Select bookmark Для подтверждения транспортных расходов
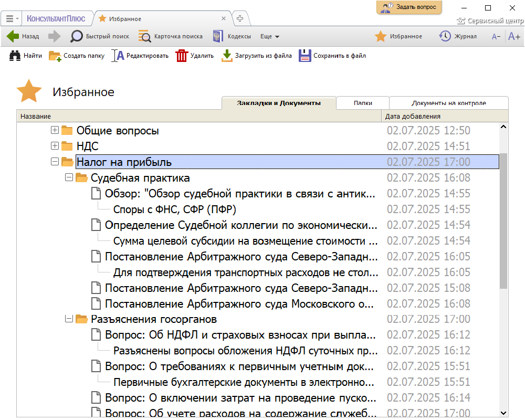This screenshot has height=420, width=525. pyautogui.click(x=246, y=272)
